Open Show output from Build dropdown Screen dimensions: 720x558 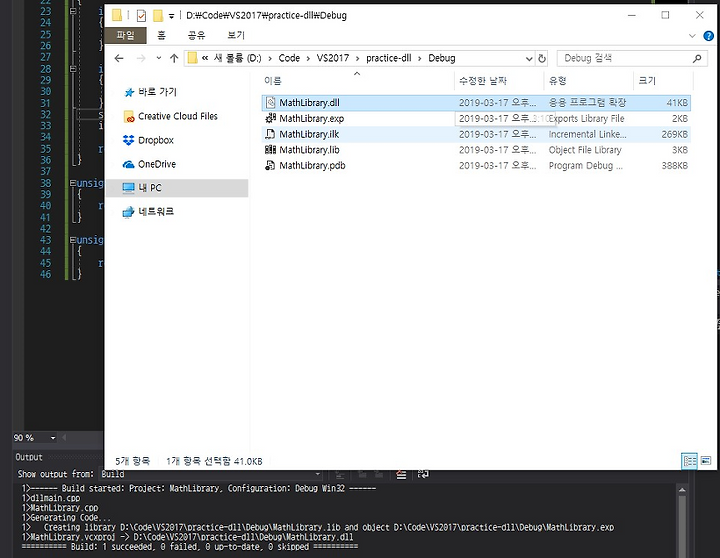point(317,474)
